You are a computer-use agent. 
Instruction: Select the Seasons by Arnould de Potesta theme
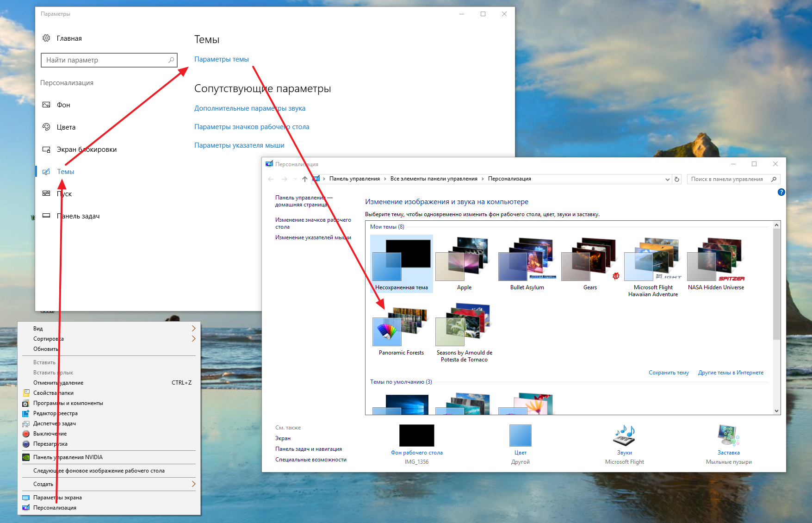pos(464,332)
